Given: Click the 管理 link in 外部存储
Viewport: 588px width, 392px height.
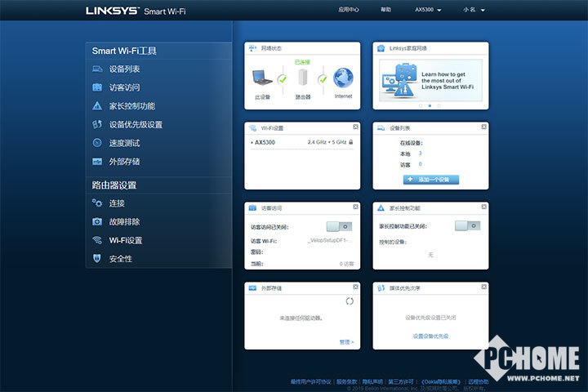Looking at the screenshot, I should [x=346, y=342].
